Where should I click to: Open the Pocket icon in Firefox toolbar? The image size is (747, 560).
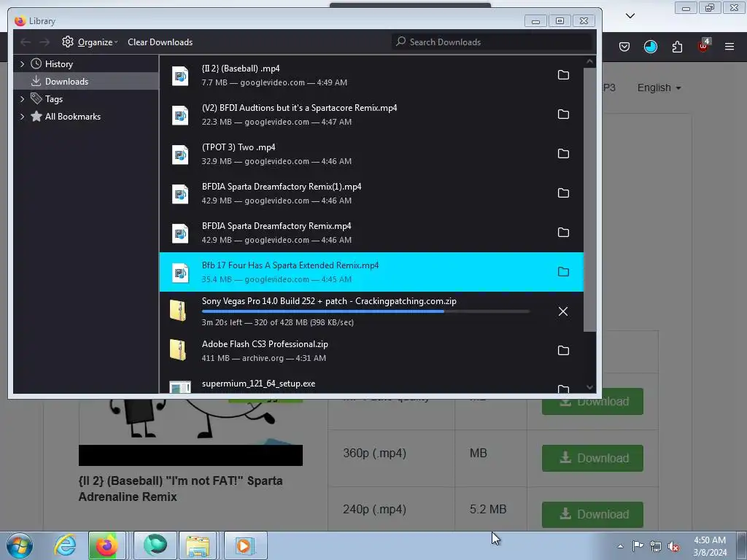tap(624, 47)
